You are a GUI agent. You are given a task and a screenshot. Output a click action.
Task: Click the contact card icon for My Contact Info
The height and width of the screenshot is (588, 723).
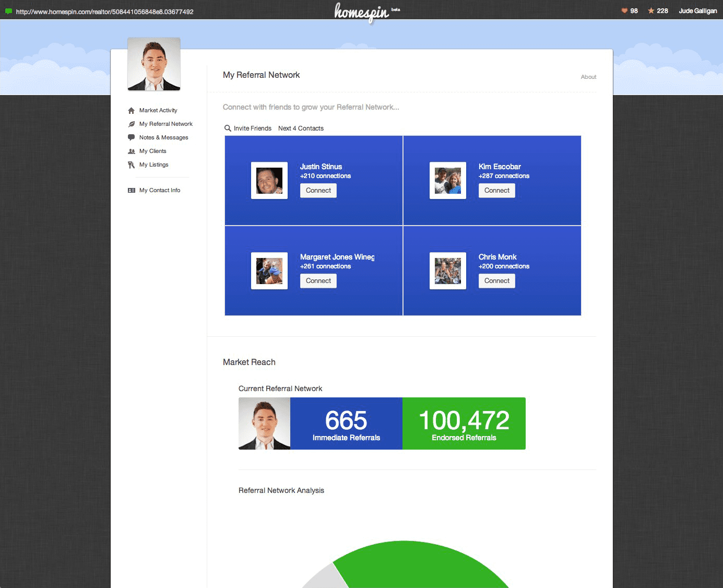click(x=132, y=191)
